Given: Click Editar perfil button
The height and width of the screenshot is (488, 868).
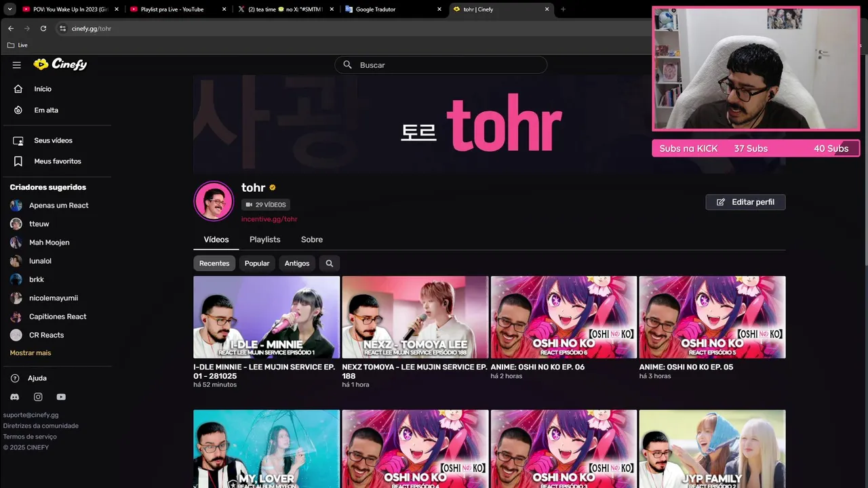Looking at the screenshot, I should [745, 202].
